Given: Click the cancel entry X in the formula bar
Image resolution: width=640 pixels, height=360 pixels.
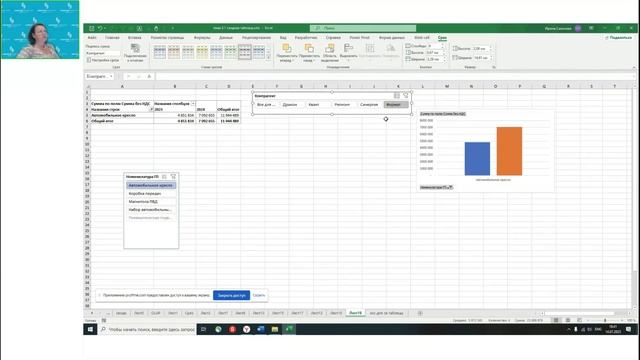Looking at the screenshot, I should tap(128, 76).
